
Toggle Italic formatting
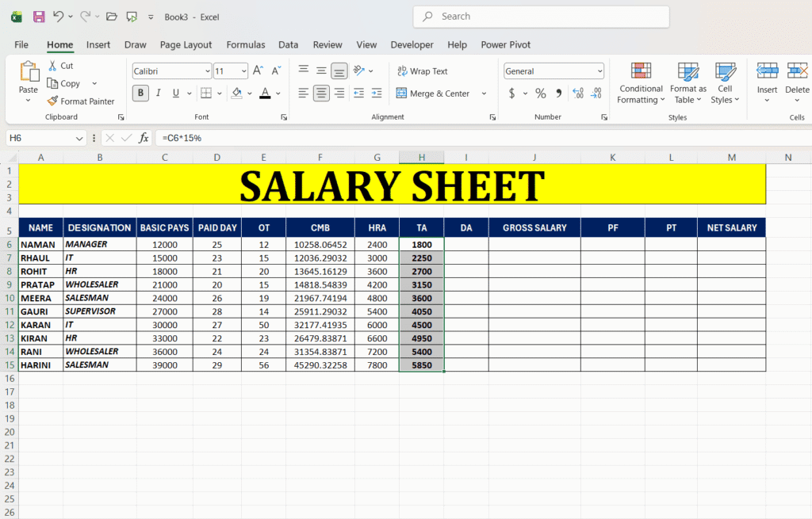pos(158,93)
